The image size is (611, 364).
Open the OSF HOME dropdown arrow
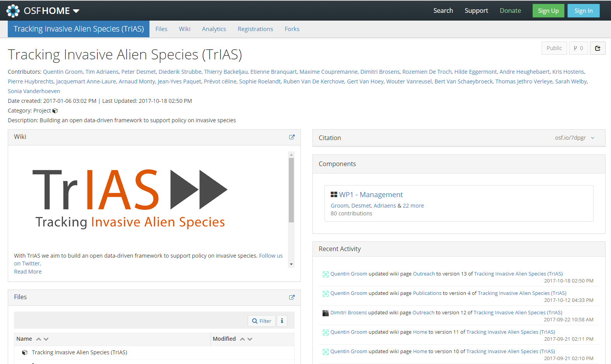pos(76,11)
